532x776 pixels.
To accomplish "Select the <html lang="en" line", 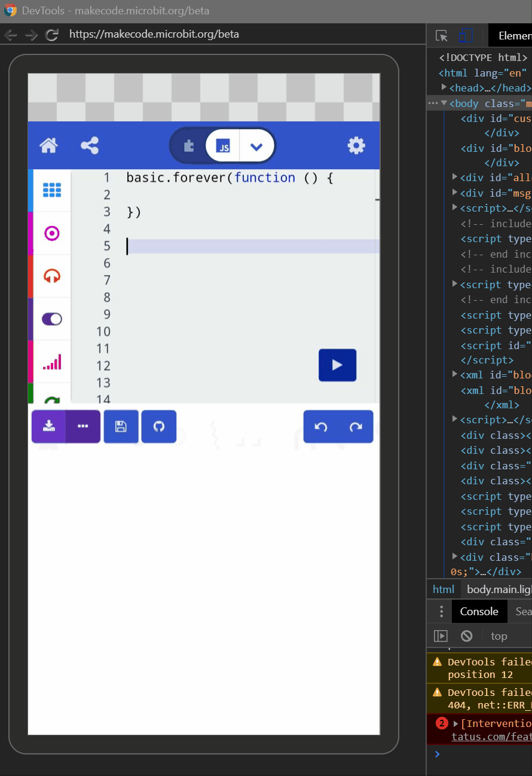I will click(483, 73).
